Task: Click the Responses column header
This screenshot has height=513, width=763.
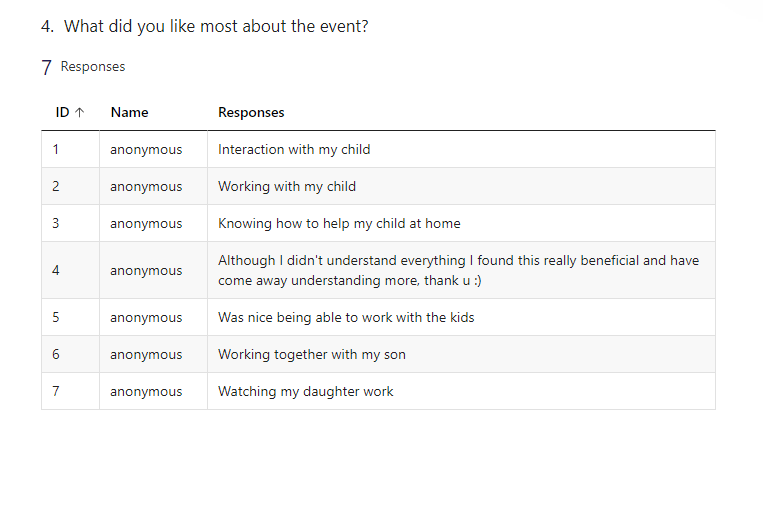Action: click(x=251, y=112)
